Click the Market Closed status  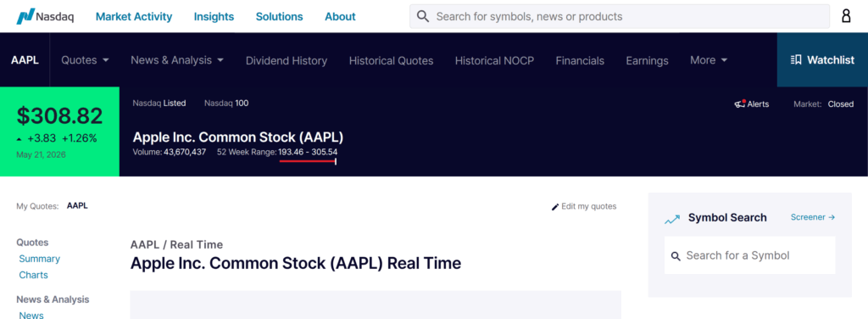824,104
